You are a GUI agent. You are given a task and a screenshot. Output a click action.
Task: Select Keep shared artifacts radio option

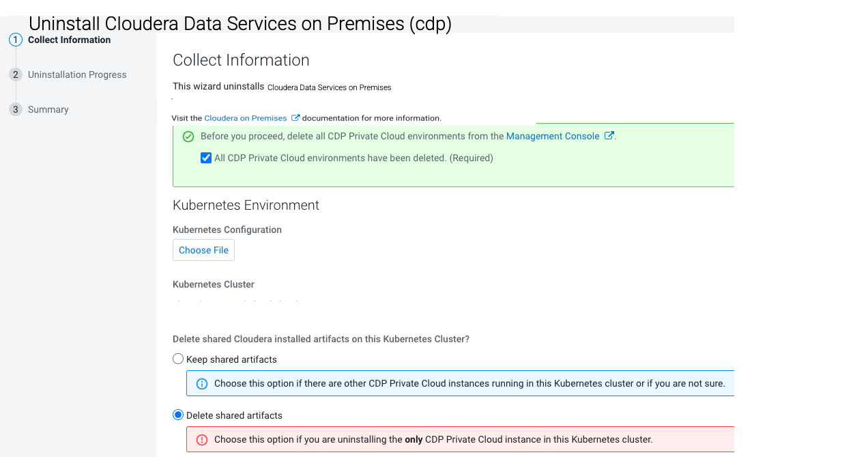coord(178,359)
